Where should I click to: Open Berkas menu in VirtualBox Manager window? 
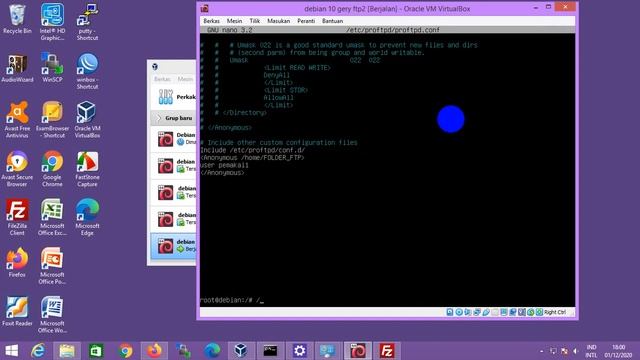click(x=162, y=79)
